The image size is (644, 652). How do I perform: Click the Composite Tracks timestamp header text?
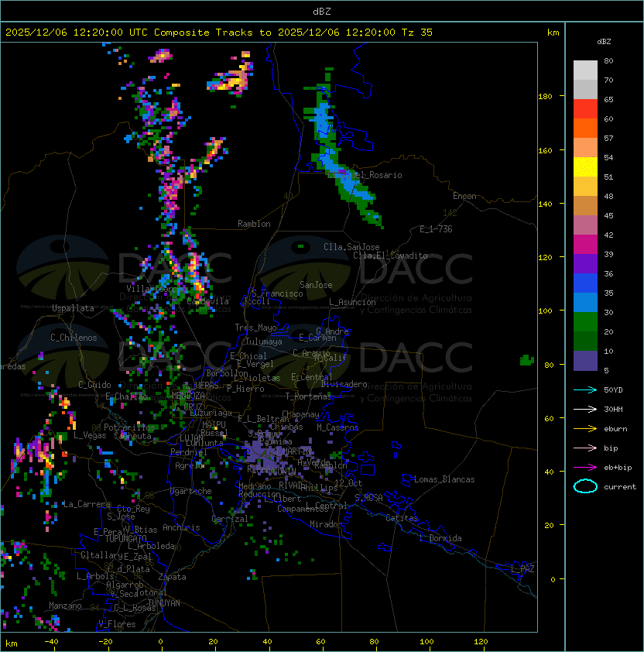click(219, 33)
